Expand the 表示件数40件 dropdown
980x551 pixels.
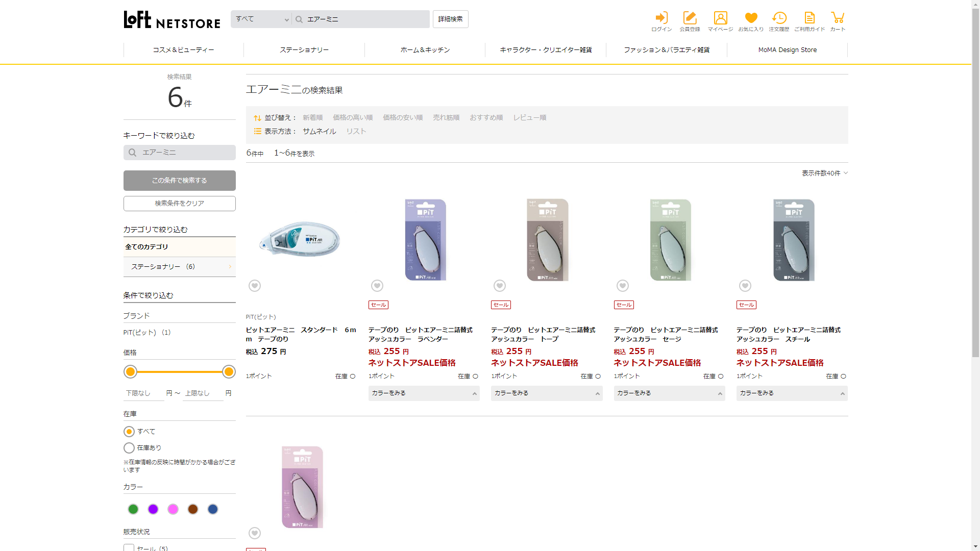[824, 173]
